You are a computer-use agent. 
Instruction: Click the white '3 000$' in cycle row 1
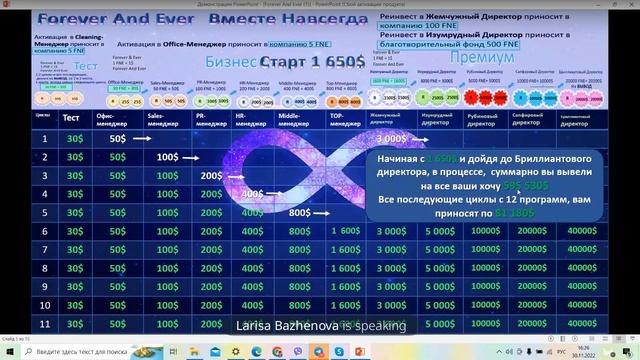[x=391, y=139]
